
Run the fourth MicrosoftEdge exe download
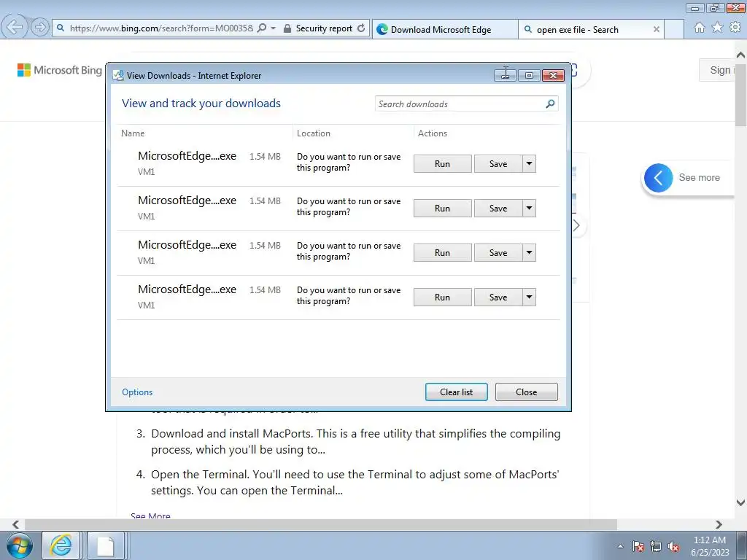coord(442,297)
